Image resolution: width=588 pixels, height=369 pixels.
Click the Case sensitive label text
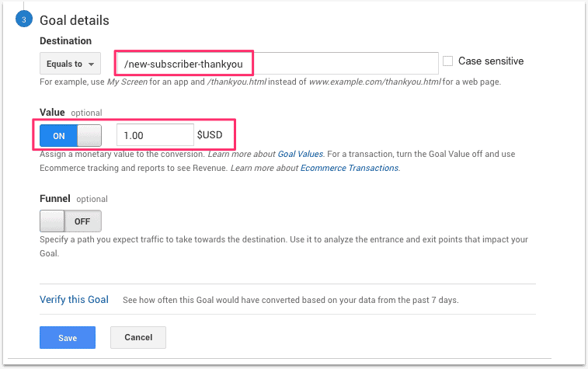pyautogui.click(x=491, y=61)
